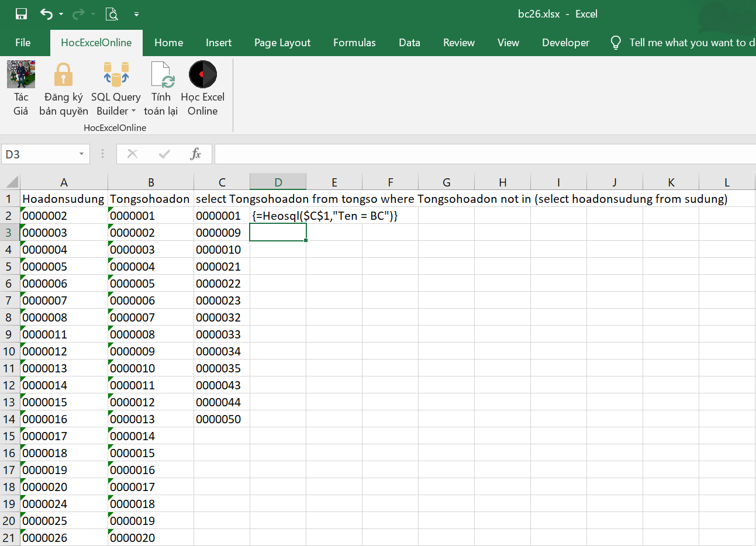Click the SQL Query Builder database icon
Viewport: 756px width, 546px height.
(x=116, y=74)
